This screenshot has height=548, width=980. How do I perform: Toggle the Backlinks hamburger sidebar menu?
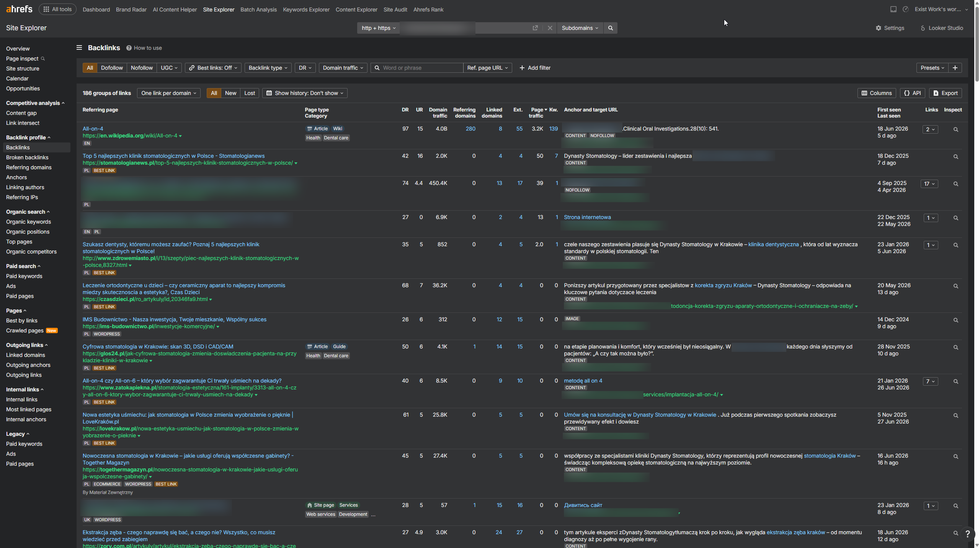[79, 48]
